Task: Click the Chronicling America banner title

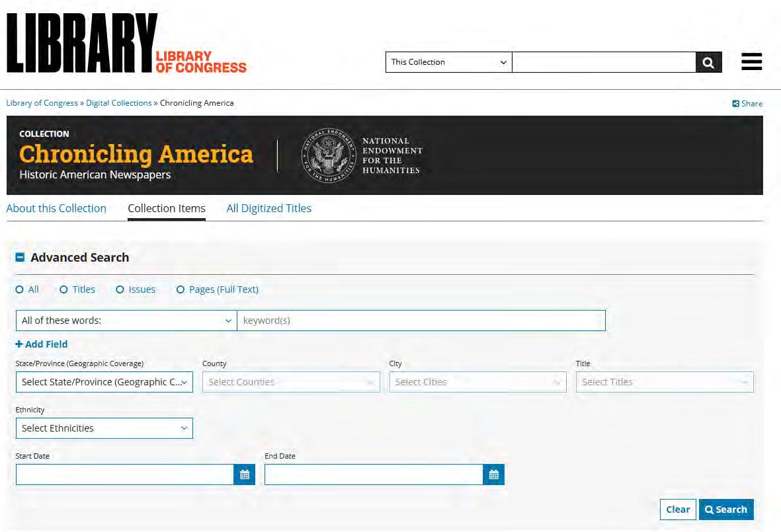Action: pyautogui.click(x=136, y=154)
